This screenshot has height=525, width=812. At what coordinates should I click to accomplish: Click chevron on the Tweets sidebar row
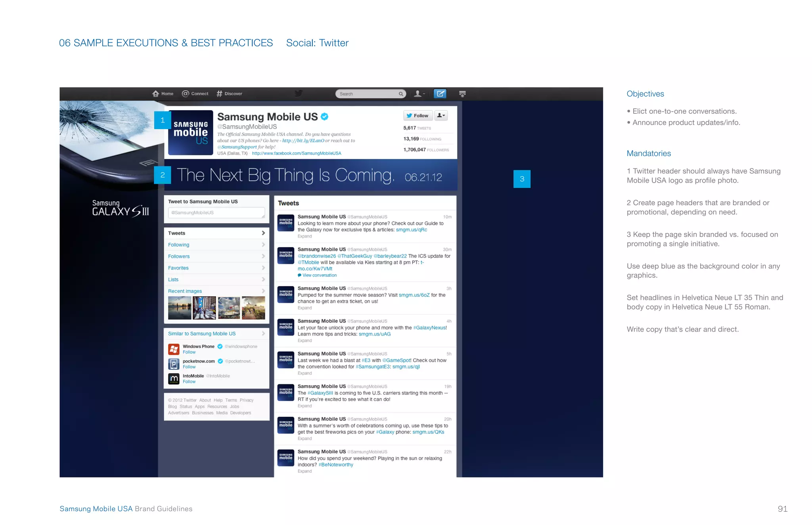pos(263,233)
